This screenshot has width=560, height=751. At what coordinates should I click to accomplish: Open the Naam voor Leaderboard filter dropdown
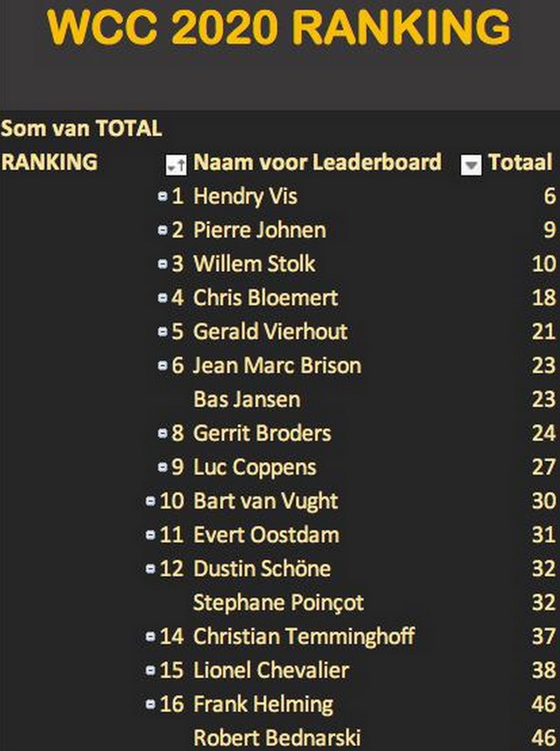[471, 165]
